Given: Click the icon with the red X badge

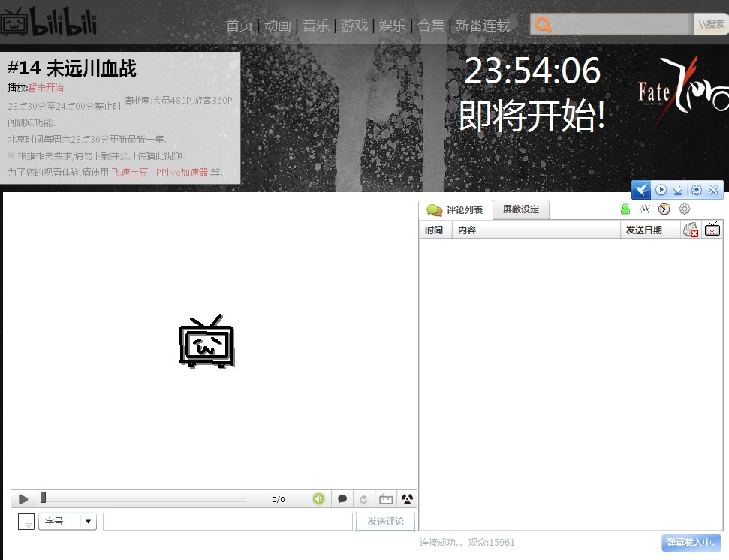Looking at the screenshot, I should coord(691,230).
